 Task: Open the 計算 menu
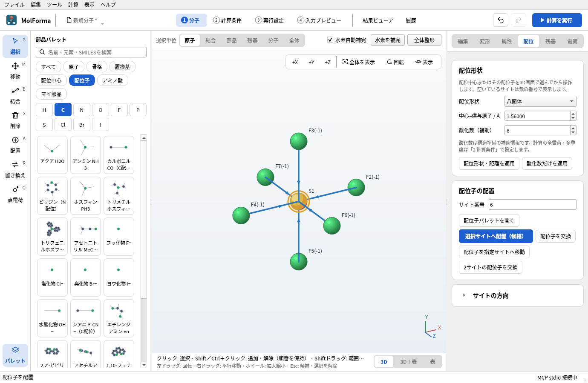pos(73,5)
